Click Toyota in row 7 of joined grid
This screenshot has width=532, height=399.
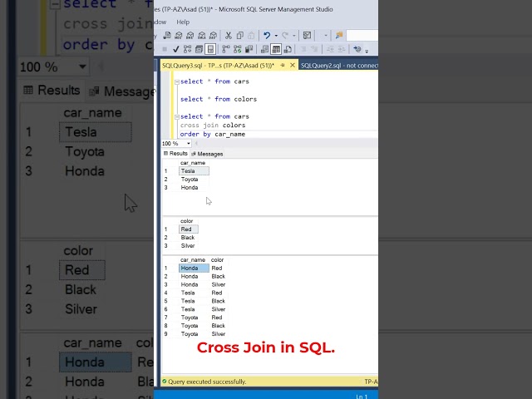(x=190, y=318)
